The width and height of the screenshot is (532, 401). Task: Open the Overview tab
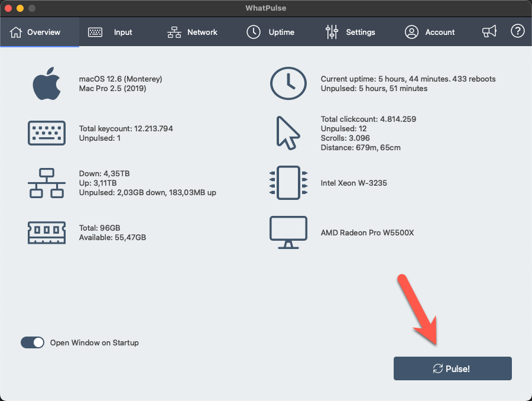pyautogui.click(x=40, y=33)
